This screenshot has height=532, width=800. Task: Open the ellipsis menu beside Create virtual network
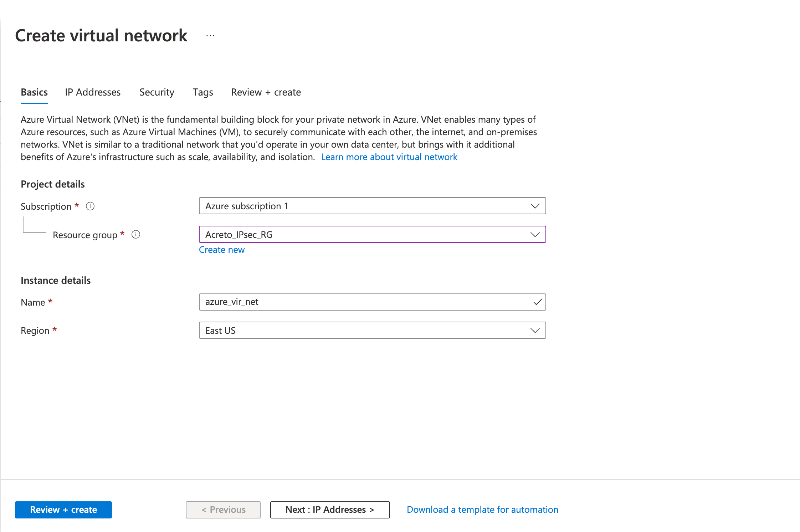210,36
